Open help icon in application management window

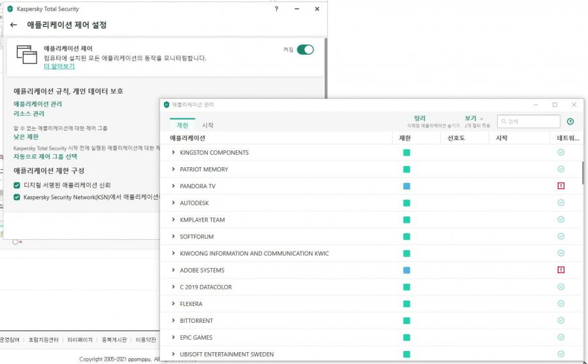[x=570, y=122]
